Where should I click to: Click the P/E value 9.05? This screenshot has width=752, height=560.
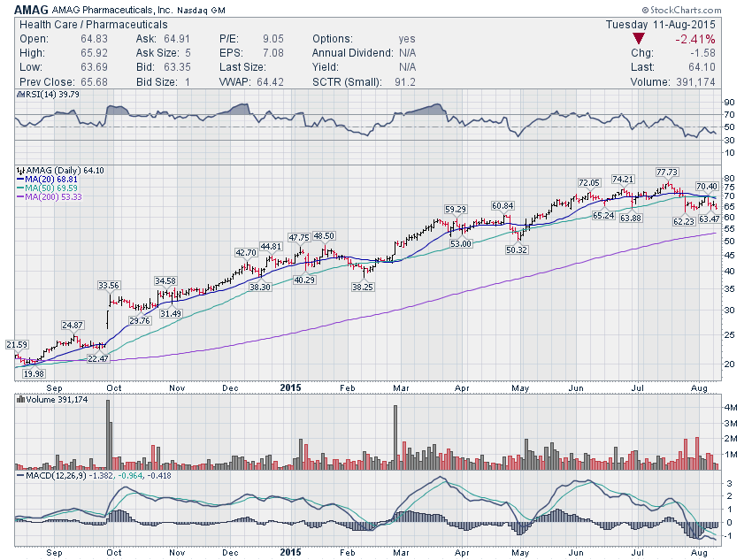272,39
